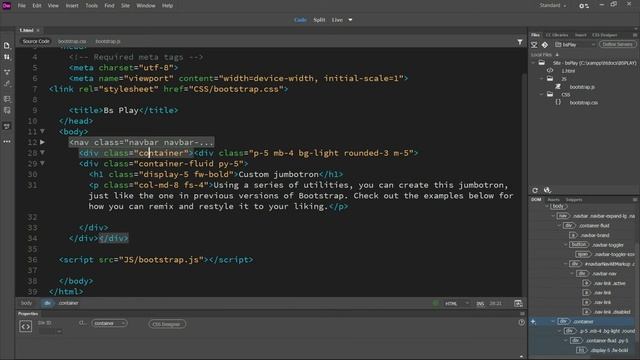Switch to Live view
The height and width of the screenshot is (360, 640).
click(337, 20)
